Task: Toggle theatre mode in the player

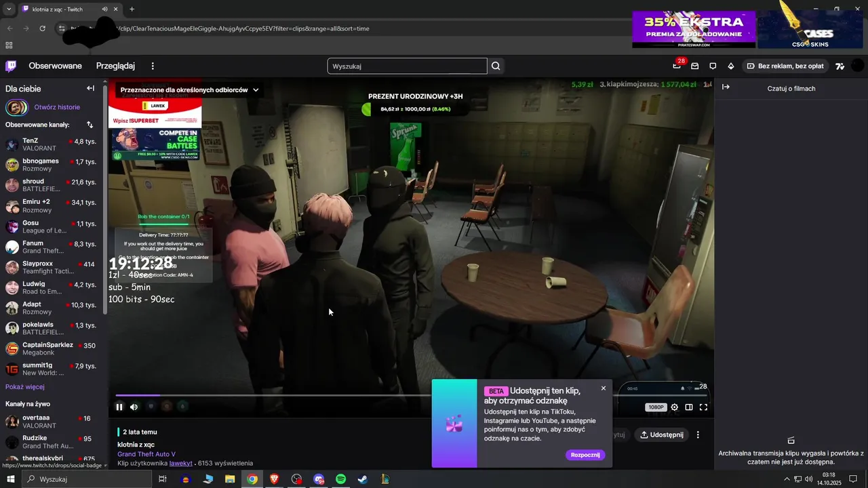Action: point(689,407)
